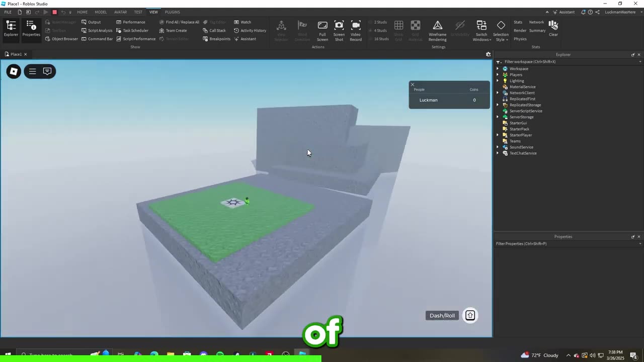Select the 2 Studs grid option
The height and width of the screenshot is (362, 644).
(x=377, y=22)
